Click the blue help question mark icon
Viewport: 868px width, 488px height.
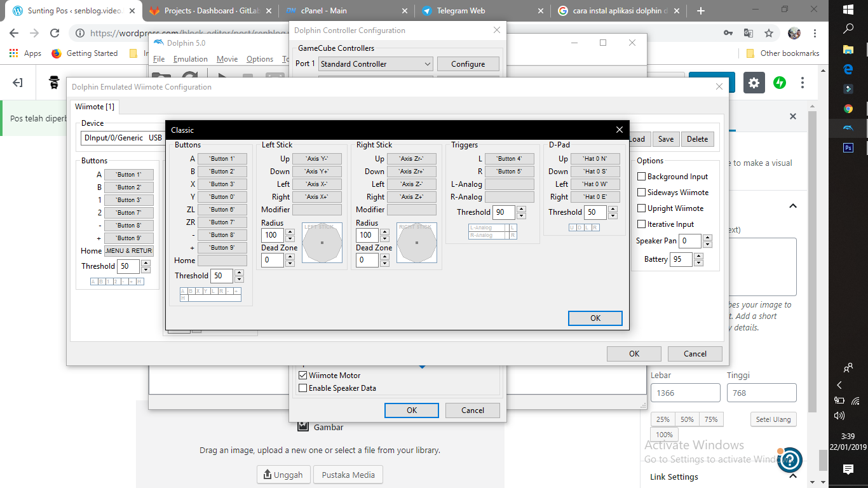(789, 459)
